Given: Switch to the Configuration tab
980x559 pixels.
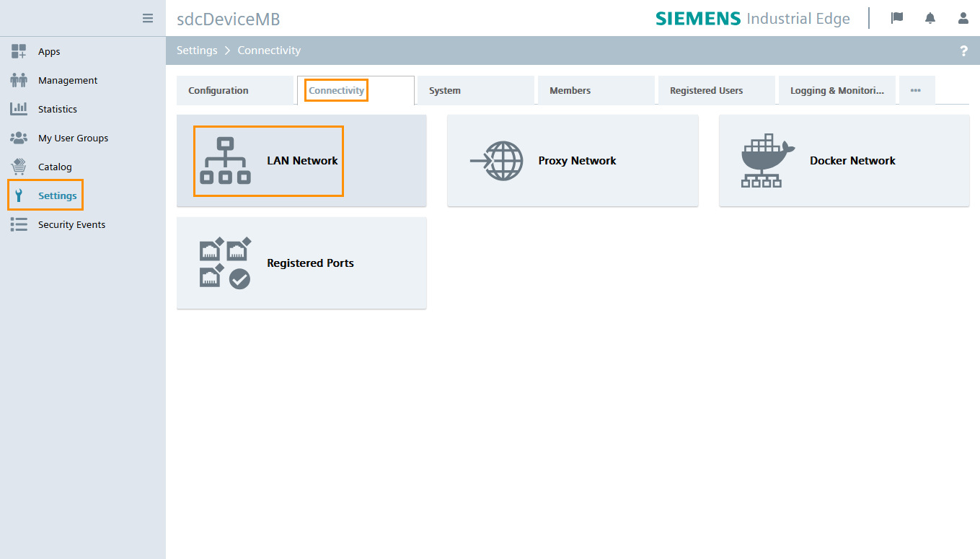Looking at the screenshot, I should pyautogui.click(x=218, y=91).
